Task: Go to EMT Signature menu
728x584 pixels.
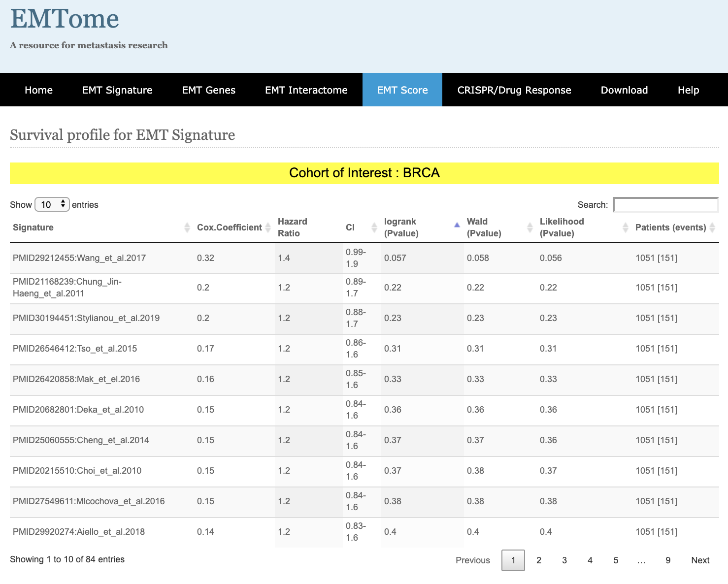Action: coord(117,90)
